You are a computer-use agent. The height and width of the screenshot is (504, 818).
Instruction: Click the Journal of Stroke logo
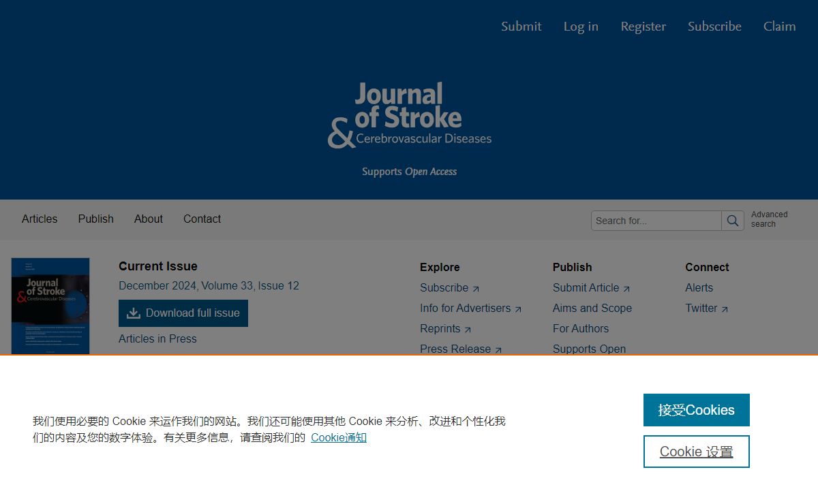tap(409, 116)
